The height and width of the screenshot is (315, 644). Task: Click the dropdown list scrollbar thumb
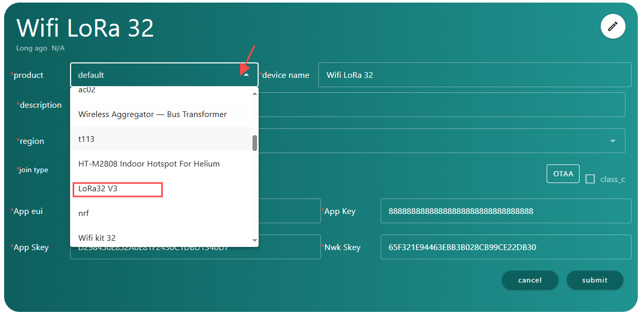coord(255,143)
